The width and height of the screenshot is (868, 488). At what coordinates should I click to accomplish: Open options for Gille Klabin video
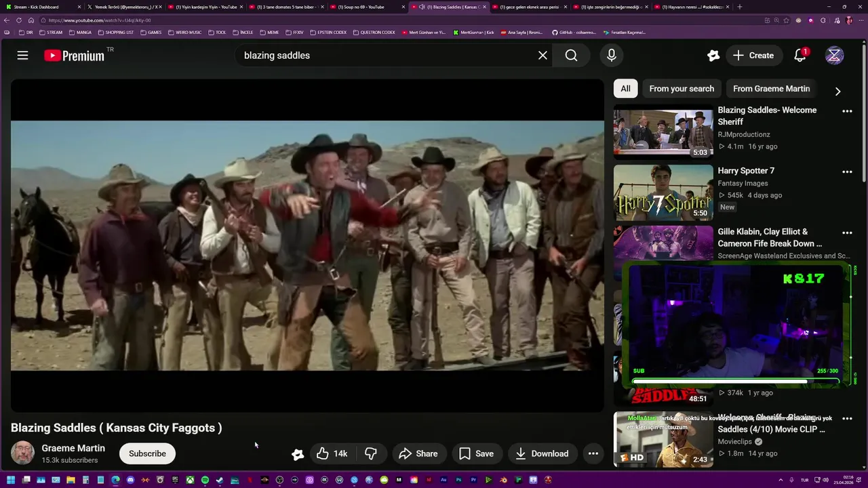tap(847, 233)
